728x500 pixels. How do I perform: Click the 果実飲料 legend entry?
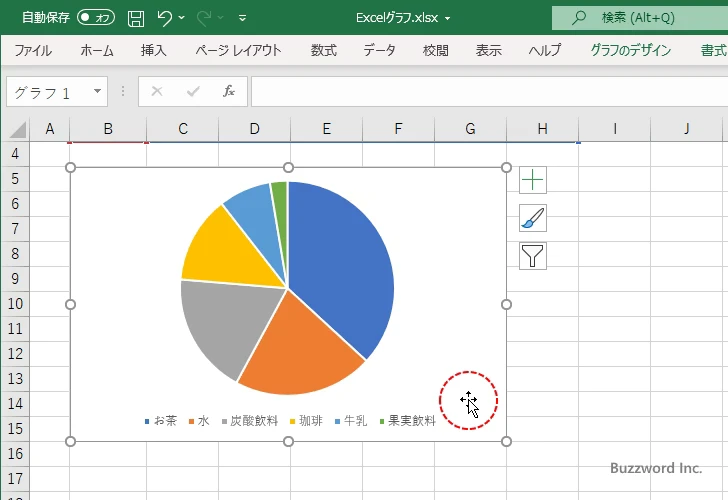(408, 421)
